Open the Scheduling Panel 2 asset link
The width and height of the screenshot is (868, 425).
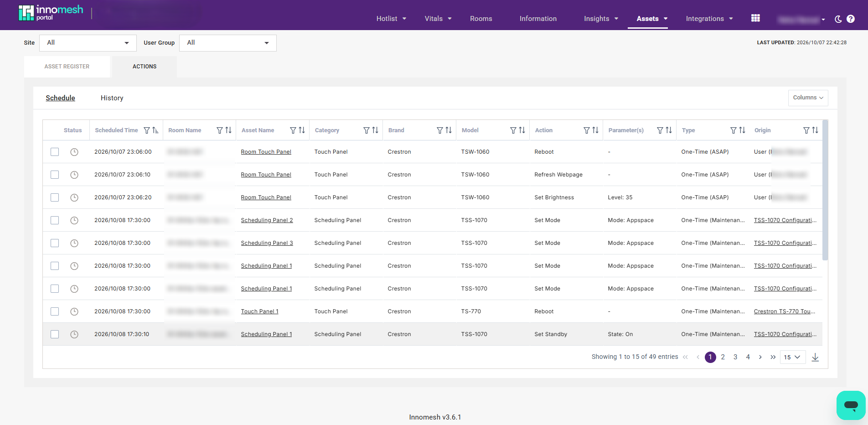click(267, 220)
